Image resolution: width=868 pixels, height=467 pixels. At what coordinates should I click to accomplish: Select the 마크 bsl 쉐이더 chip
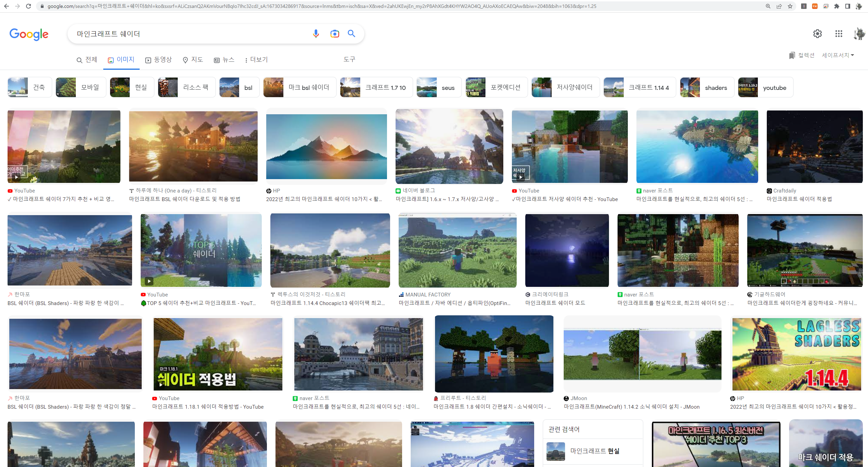point(300,87)
